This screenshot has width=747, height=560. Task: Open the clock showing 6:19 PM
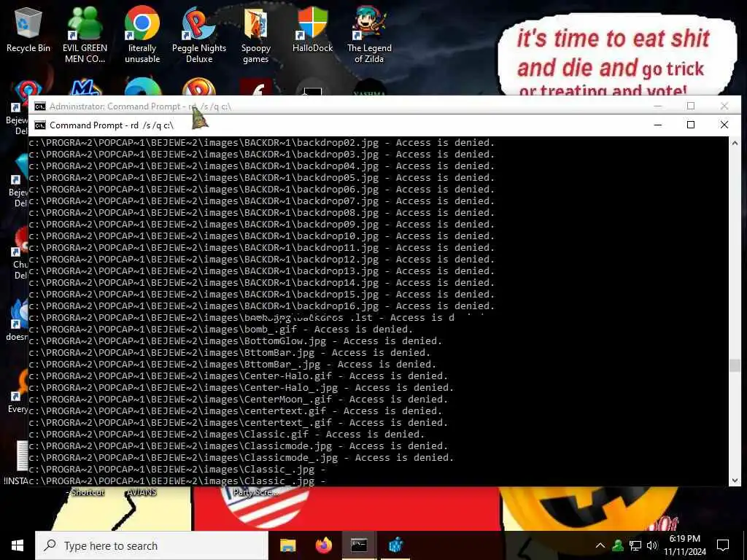point(684,545)
